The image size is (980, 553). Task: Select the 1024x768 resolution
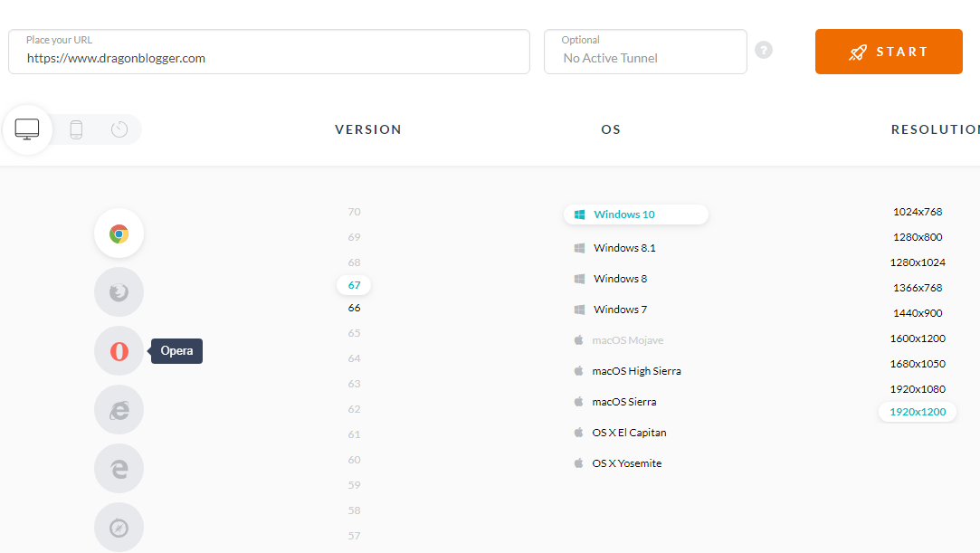pyautogui.click(x=918, y=212)
